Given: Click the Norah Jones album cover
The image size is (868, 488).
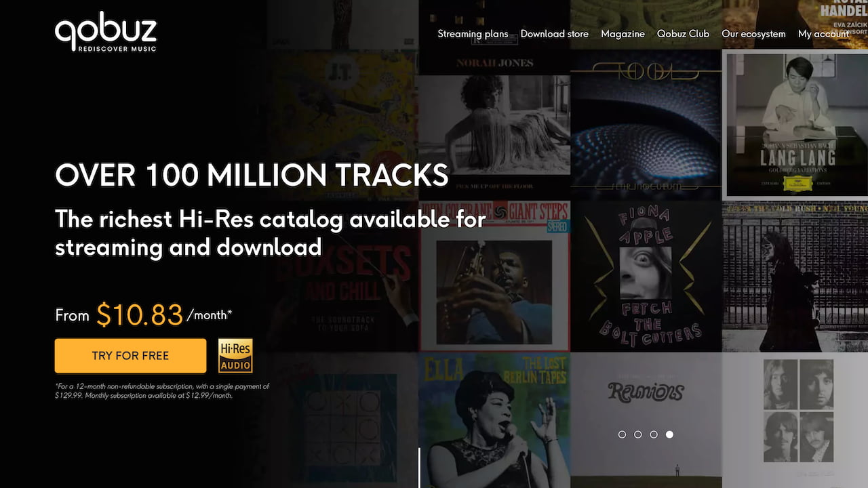Looking at the screenshot, I should pos(494,124).
